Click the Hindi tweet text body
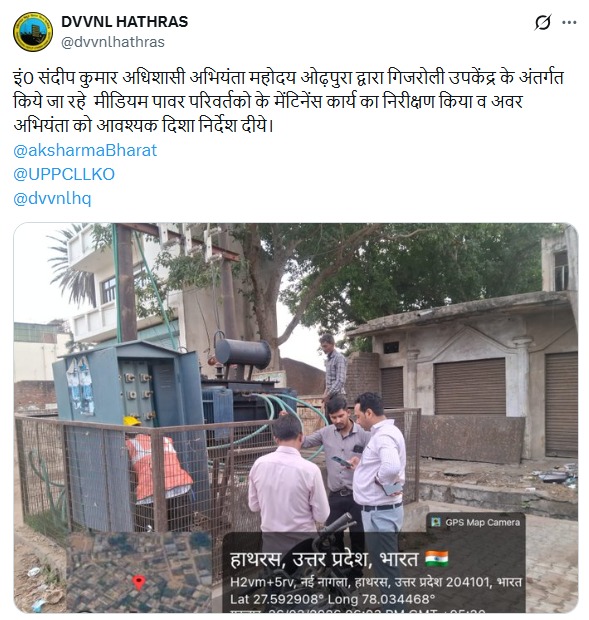Screen dimensions: 589x620 [x=288, y=102]
